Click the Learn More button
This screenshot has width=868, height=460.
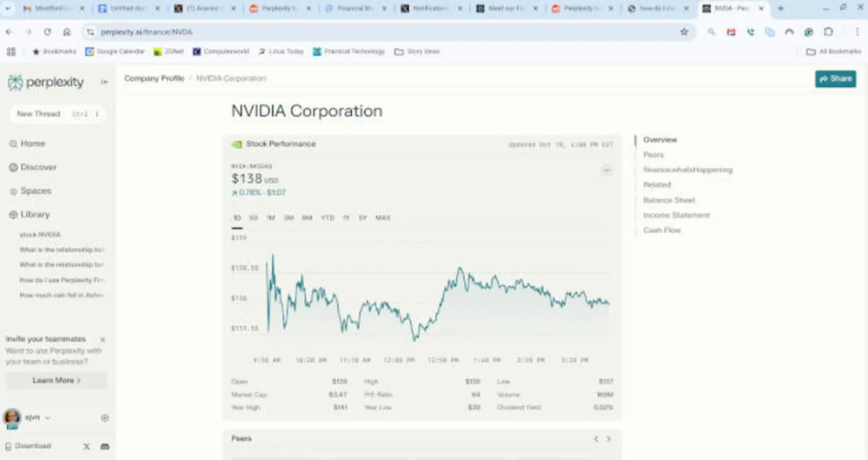coord(56,380)
